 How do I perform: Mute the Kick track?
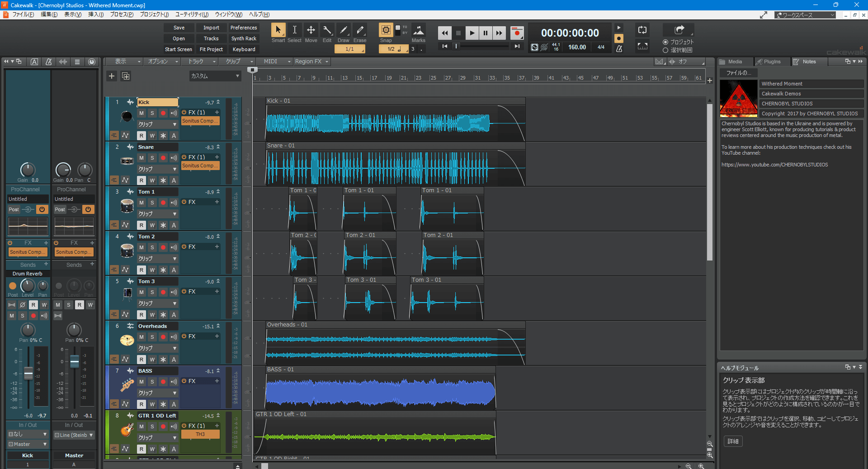tap(142, 113)
